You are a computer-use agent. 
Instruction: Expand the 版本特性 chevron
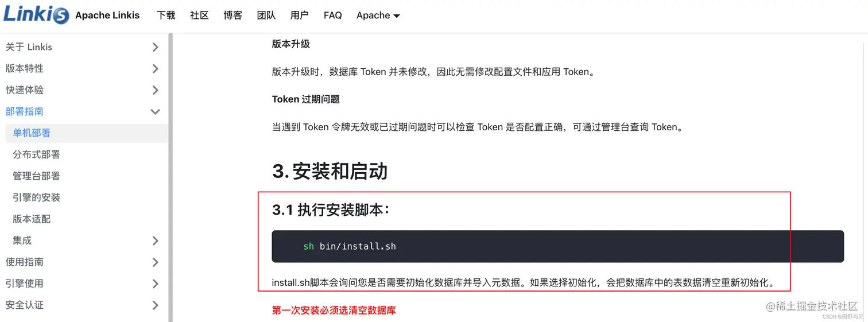(x=155, y=68)
